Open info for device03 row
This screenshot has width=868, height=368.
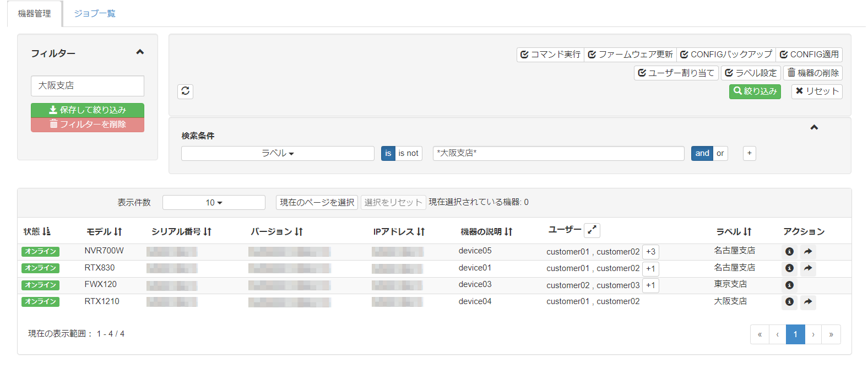pos(789,285)
